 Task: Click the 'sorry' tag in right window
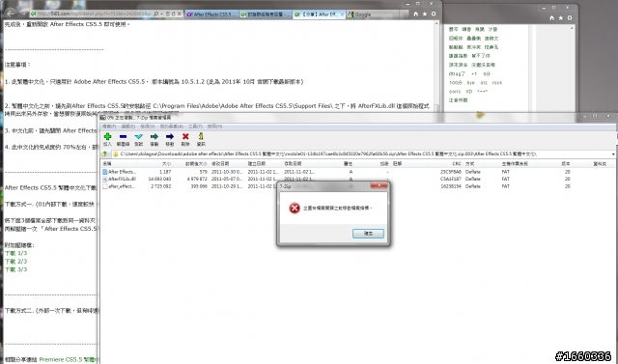[x=455, y=92]
